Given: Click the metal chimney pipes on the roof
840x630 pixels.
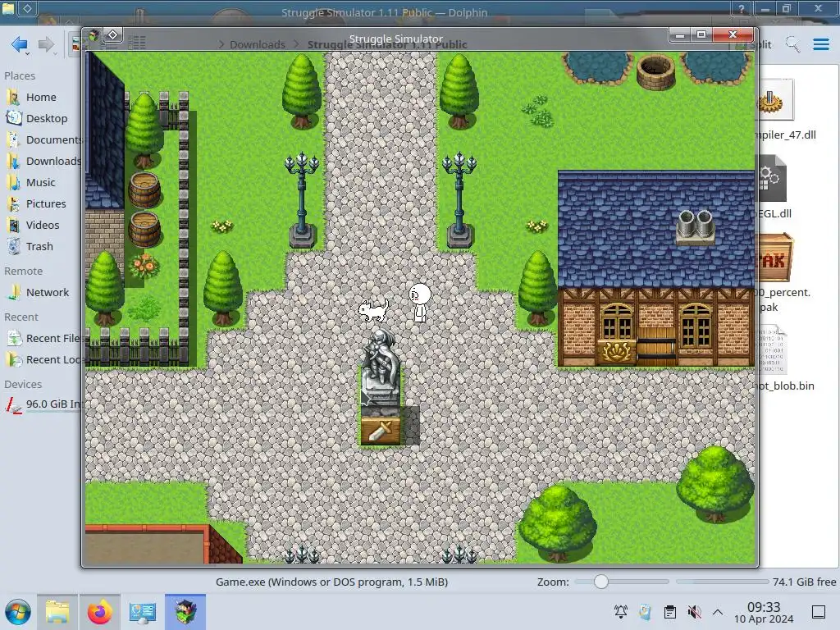Looking at the screenshot, I should click(696, 227).
